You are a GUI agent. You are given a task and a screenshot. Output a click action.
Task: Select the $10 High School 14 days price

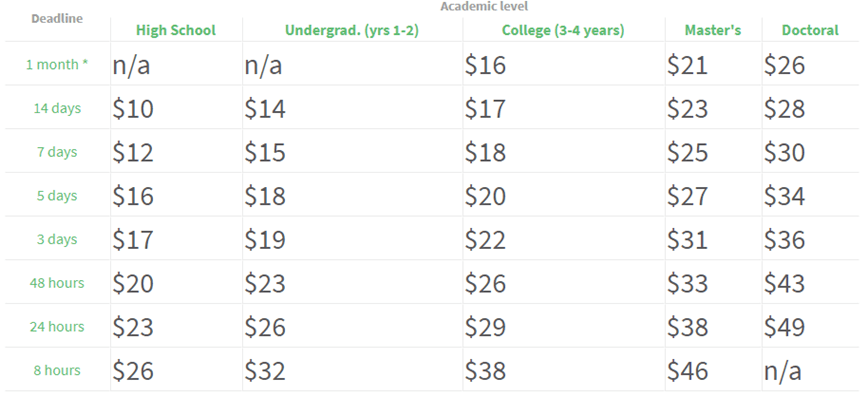(133, 109)
